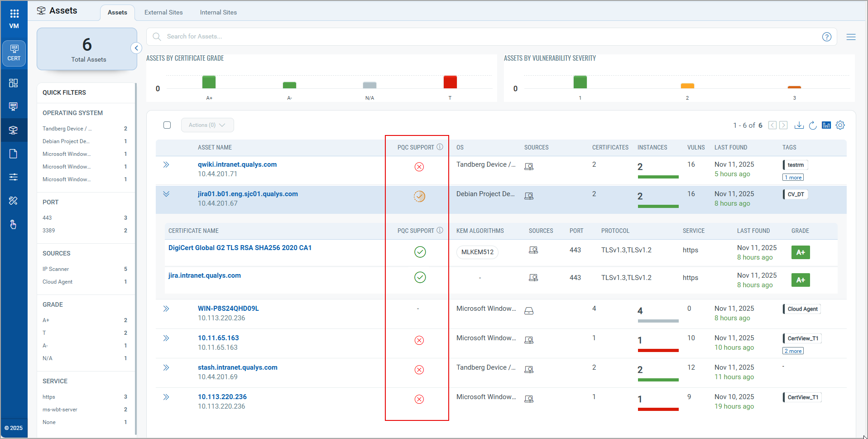Screen dimensions: 868x439
Task: Open the Actions dropdown
Action: click(x=207, y=125)
